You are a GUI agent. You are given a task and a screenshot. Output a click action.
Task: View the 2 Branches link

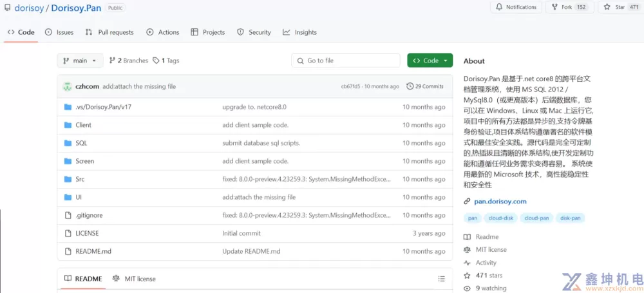(129, 61)
